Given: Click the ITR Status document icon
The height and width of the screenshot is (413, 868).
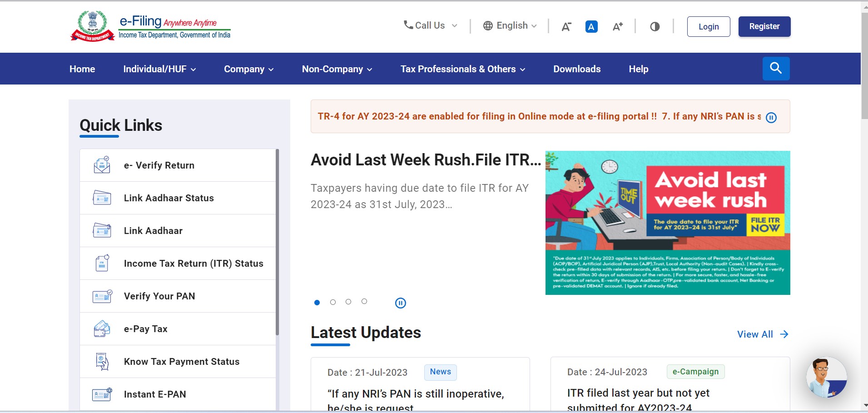Looking at the screenshot, I should [x=102, y=263].
